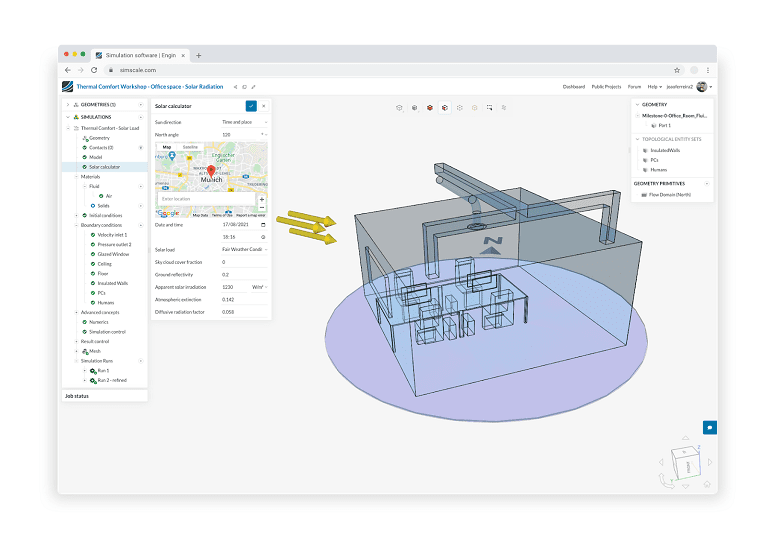The width and height of the screenshot is (768, 535).
Task: Open the Help menu
Action: [653, 87]
